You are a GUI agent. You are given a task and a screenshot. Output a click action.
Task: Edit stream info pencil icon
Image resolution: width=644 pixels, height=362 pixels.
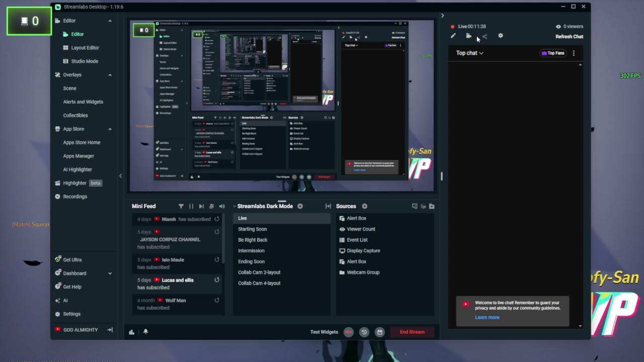pyautogui.click(x=453, y=36)
